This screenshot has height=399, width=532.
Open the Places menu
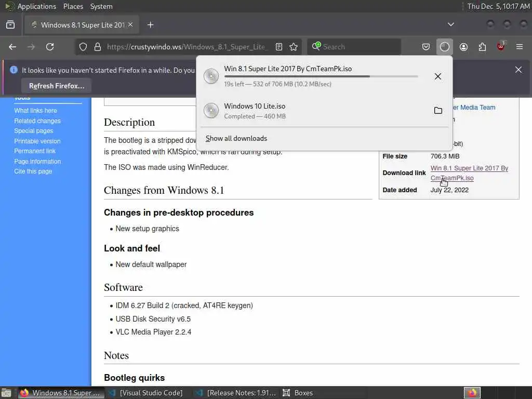[x=73, y=6]
